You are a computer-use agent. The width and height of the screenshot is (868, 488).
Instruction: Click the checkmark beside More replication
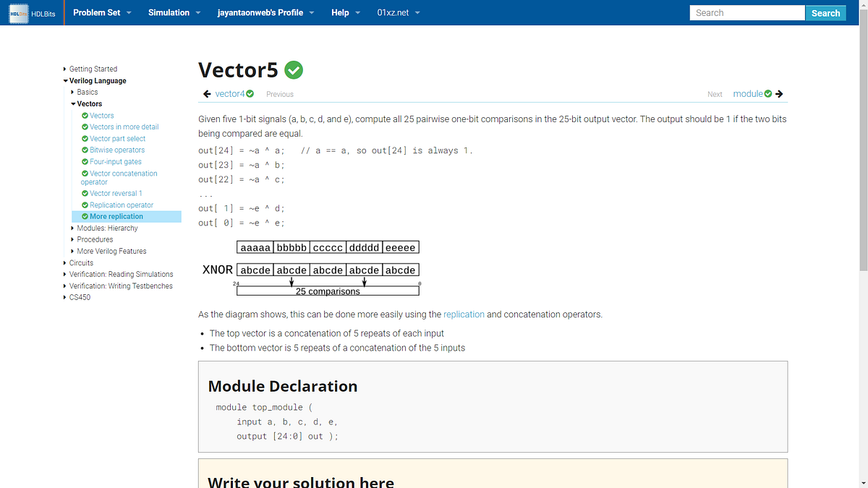(x=85, y=216)
